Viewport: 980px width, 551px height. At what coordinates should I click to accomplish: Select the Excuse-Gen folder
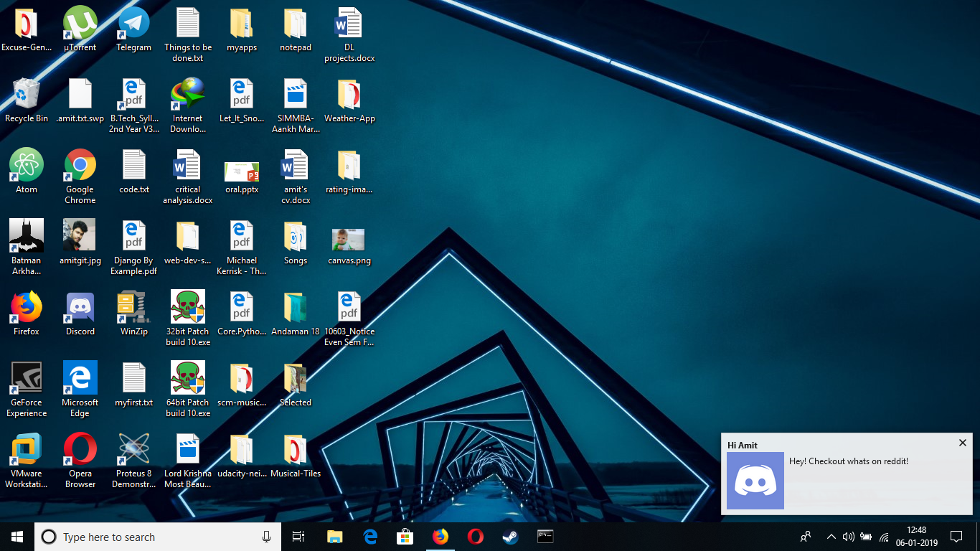pos(27,30)
